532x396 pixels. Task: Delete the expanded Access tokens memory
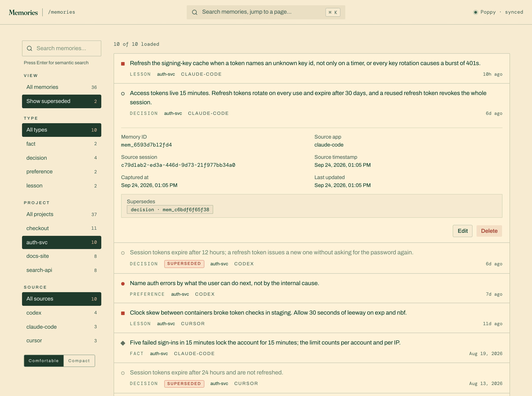(489, 231)
